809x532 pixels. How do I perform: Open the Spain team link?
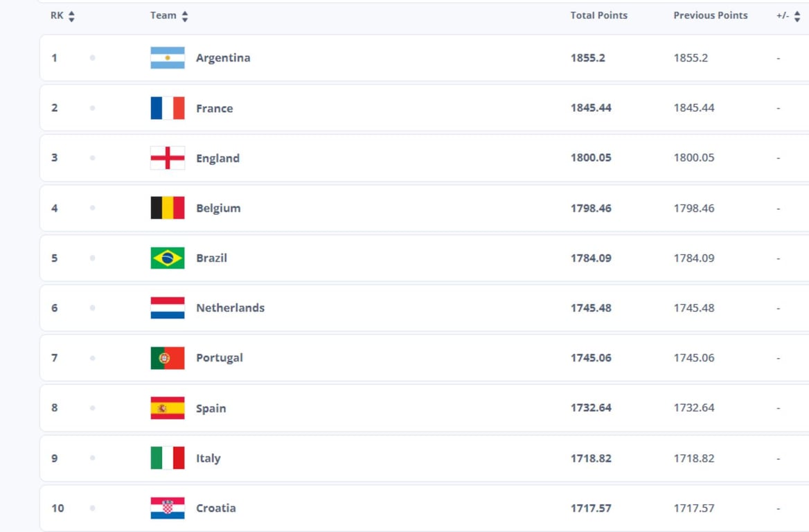click(x=211, y=408)
